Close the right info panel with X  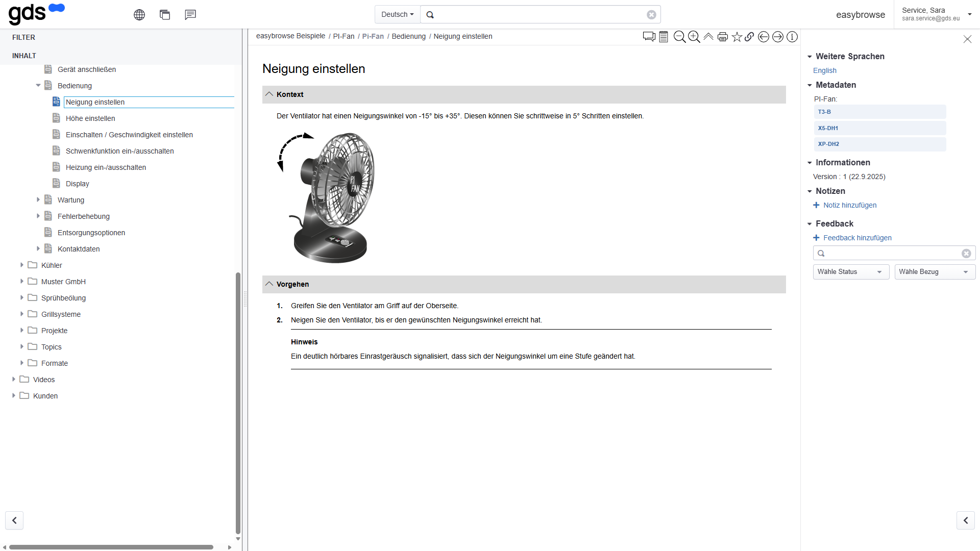(x=967, y=39)
